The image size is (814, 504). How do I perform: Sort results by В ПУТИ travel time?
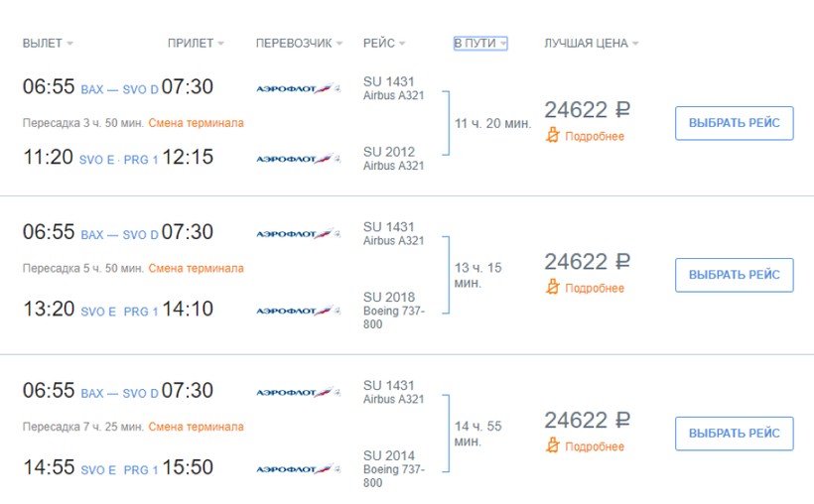coord(480,43)
